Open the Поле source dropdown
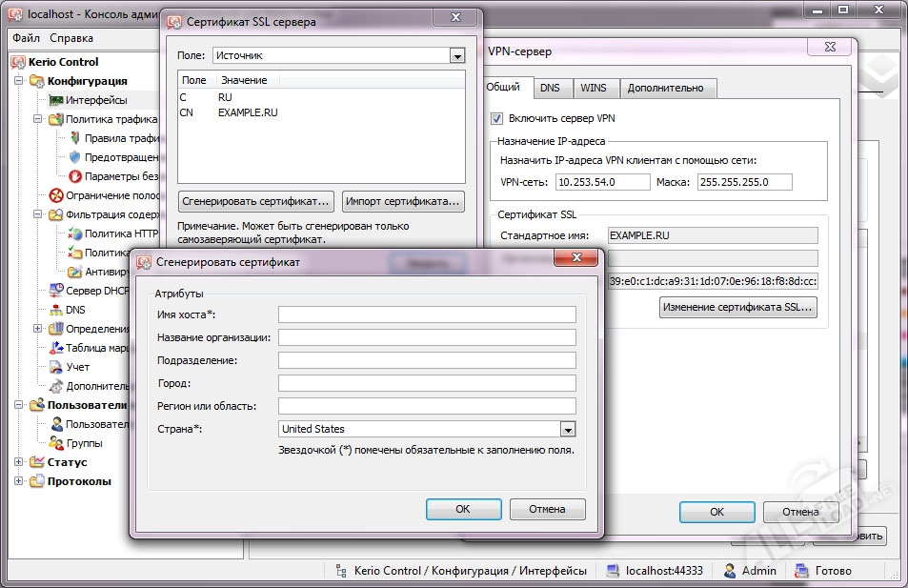 (x=456, y=56)
